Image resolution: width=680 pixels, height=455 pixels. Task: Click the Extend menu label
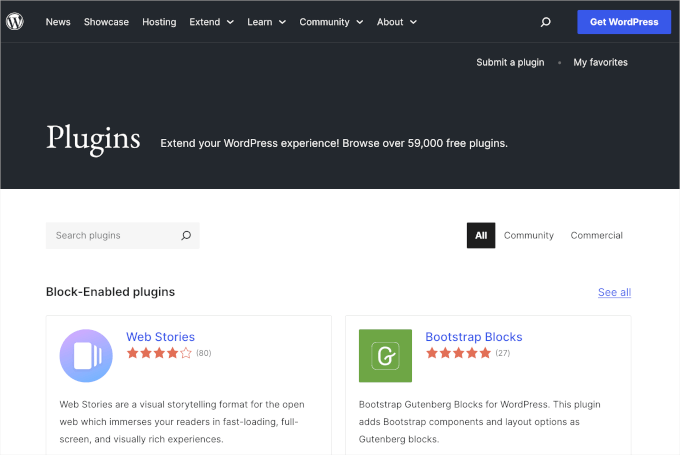[x=205, y=22]
